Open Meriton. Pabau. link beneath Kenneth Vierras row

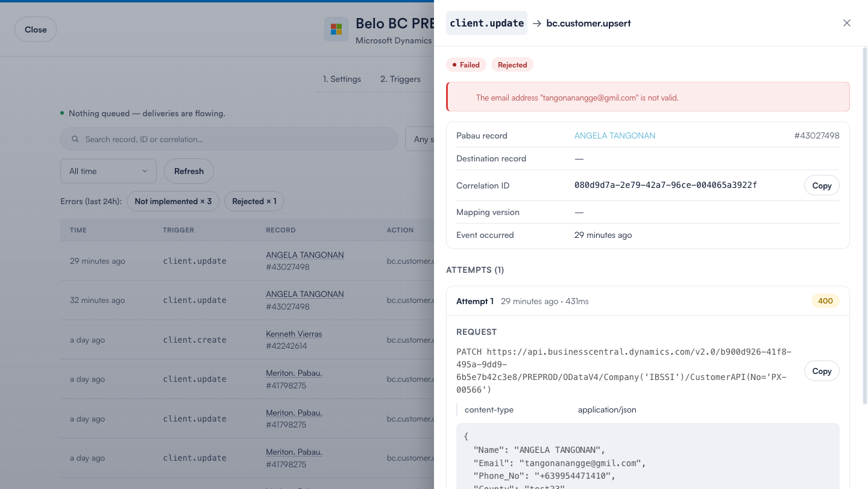[294, 373]
